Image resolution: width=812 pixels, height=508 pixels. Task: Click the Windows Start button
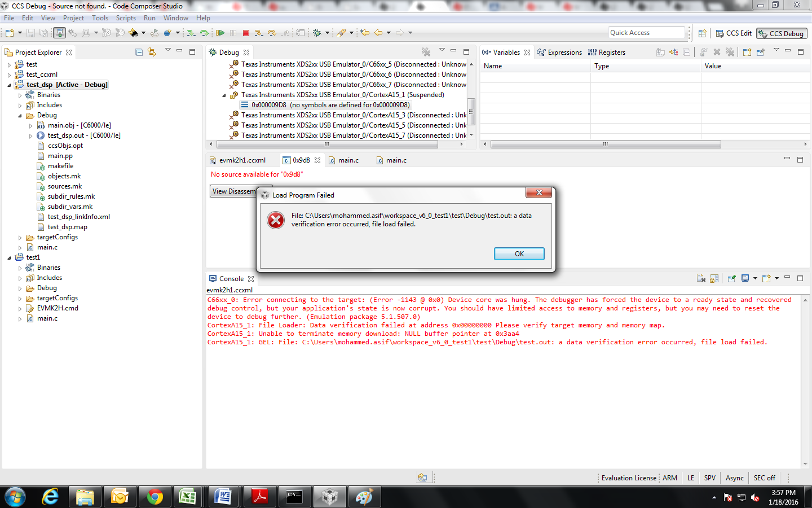pos(15,497)
